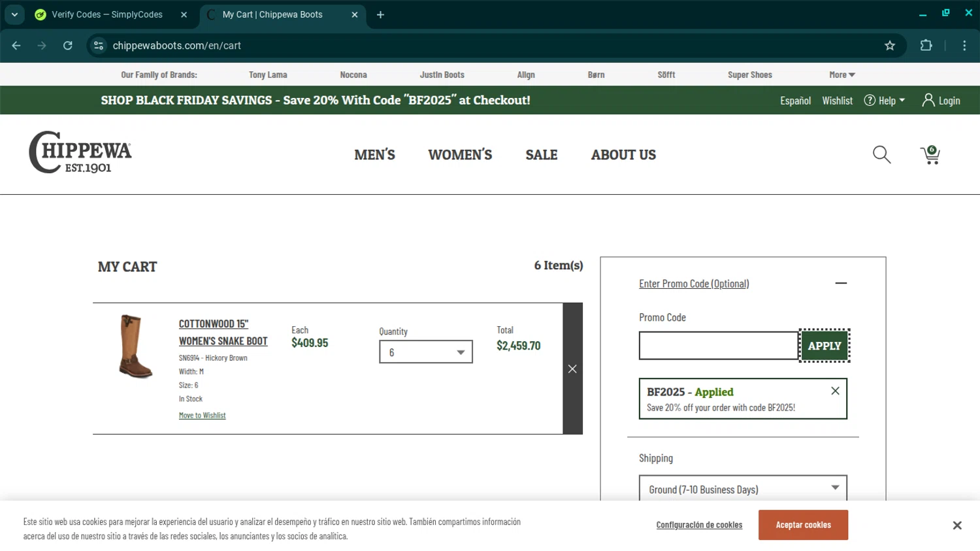Visit the Børn brand link
Viewport: 980px width, 551px height.
[596, 75]
